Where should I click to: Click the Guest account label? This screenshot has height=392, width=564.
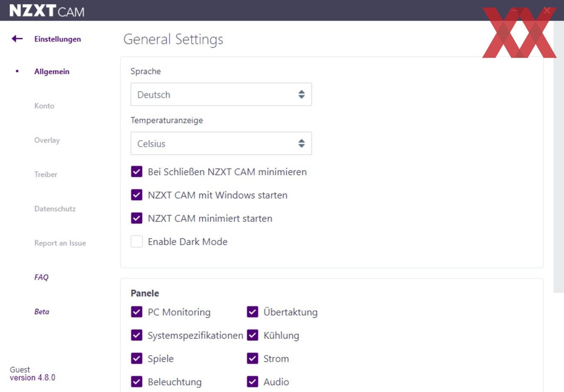(x=20, y=370)
